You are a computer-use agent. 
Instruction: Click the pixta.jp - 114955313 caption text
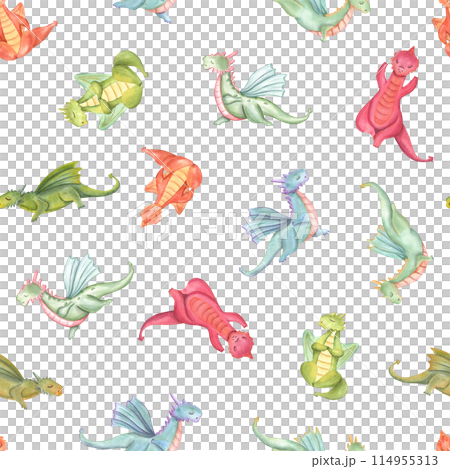tap(375, 461)
